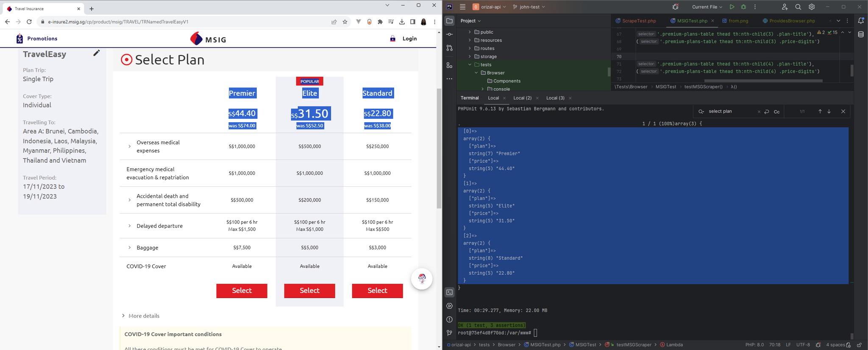Collapse the tests folder in project tree
The height and width of the screenshot is (350, 868).
[x=470, y=64]
